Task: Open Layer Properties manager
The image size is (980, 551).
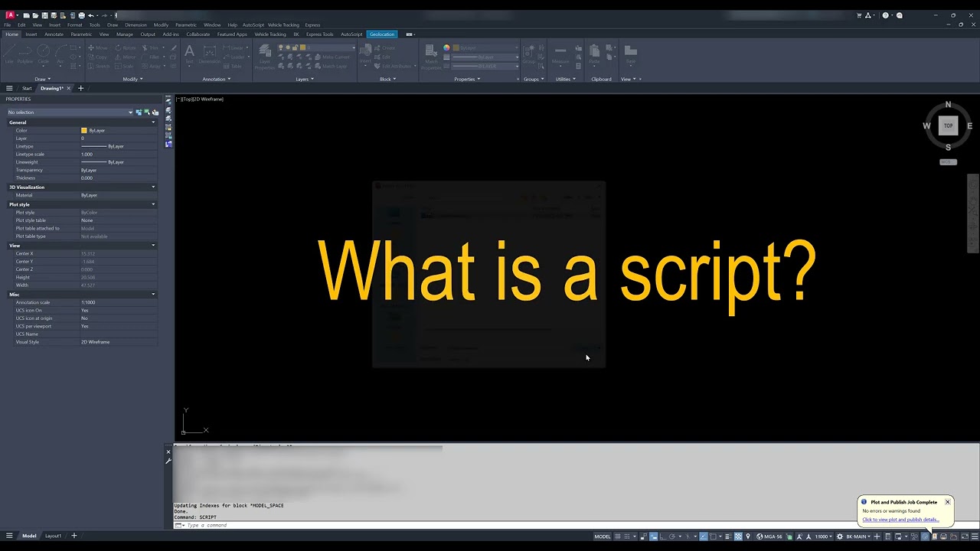Action: (x=265, y=57)
